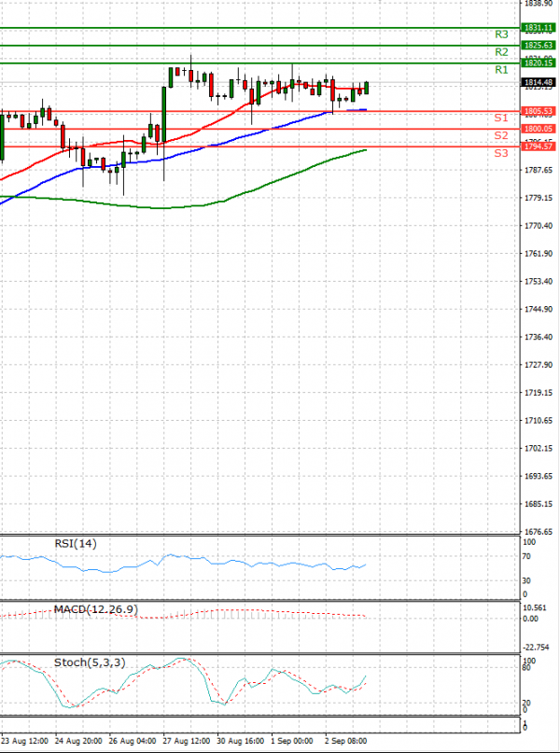Select the black current price tag 1814.48
Image resolution: width=560 pixels, height=753 pixels.
[539, 82]
